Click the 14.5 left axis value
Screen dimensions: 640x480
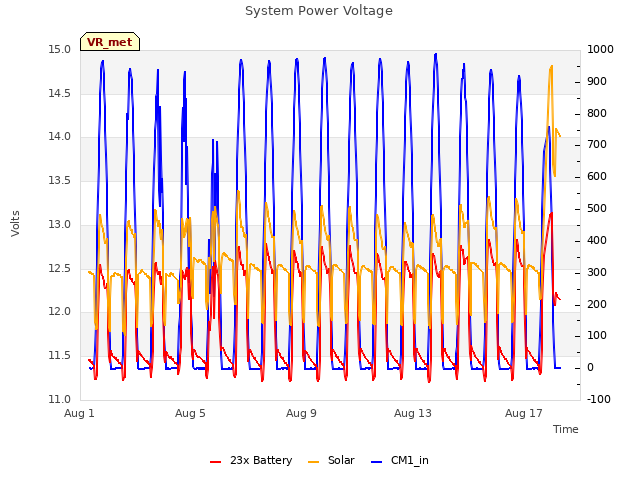[60, 93]
